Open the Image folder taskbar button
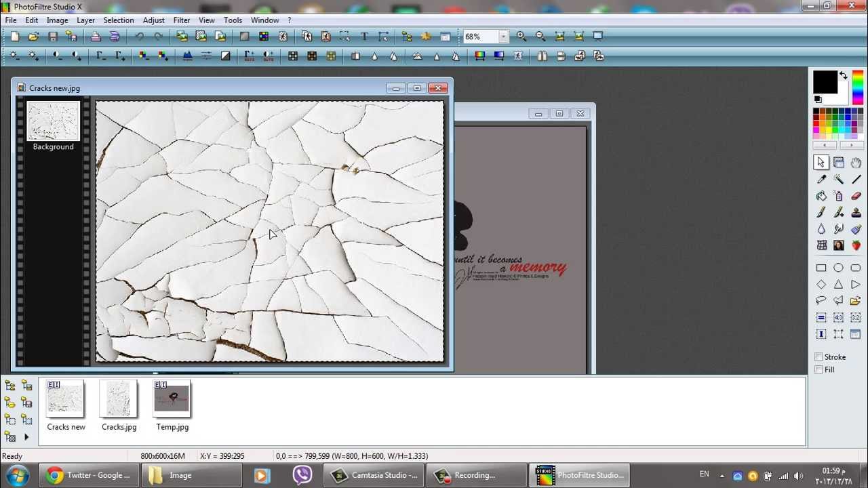This screenshot has height=488, width=868. 191,475
